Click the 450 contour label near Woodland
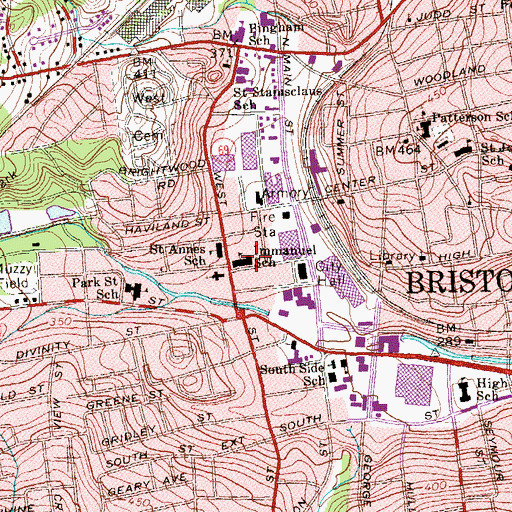The image size is (512, 512). click(436, 94)
